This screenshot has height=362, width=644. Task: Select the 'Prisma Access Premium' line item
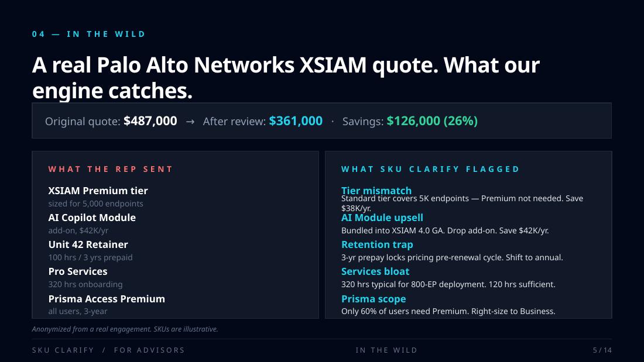(107, 299)
